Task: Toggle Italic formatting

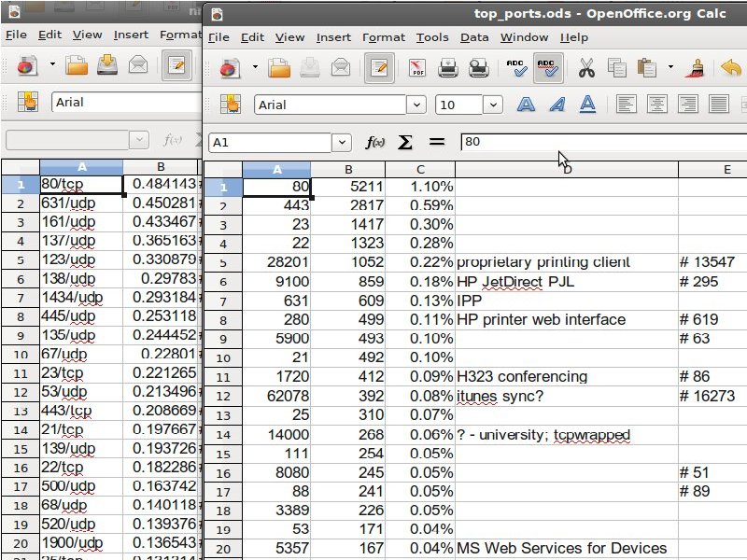Action: (557, 105)
